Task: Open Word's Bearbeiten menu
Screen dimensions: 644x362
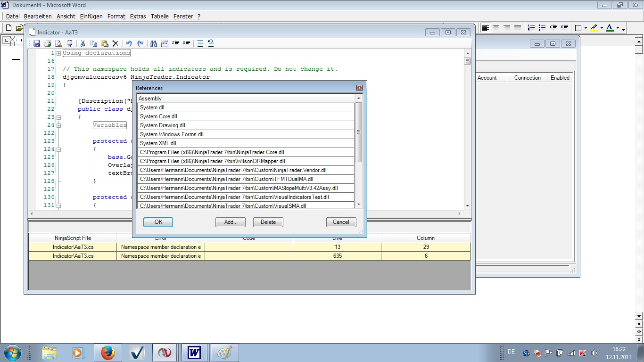Action: (38, 16)
